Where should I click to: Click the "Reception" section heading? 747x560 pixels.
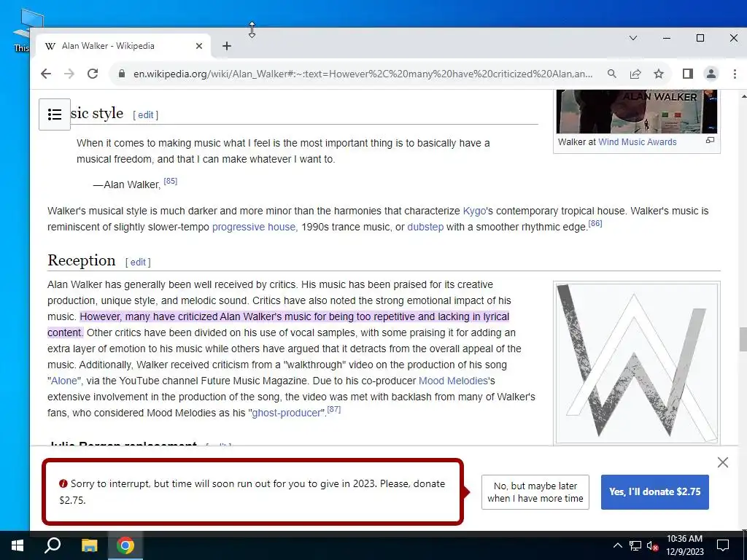coord(82,260)
